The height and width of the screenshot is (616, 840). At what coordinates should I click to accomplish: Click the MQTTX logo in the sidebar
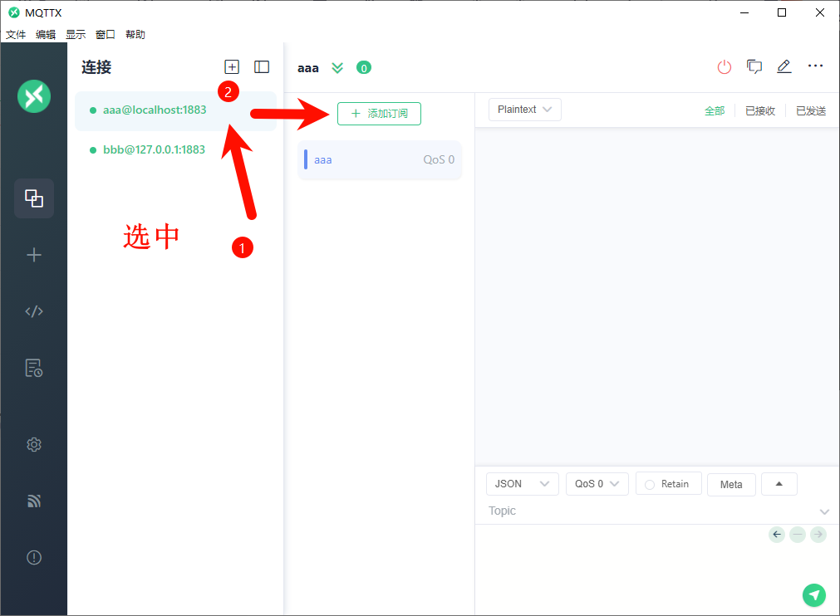pos(34,96)
